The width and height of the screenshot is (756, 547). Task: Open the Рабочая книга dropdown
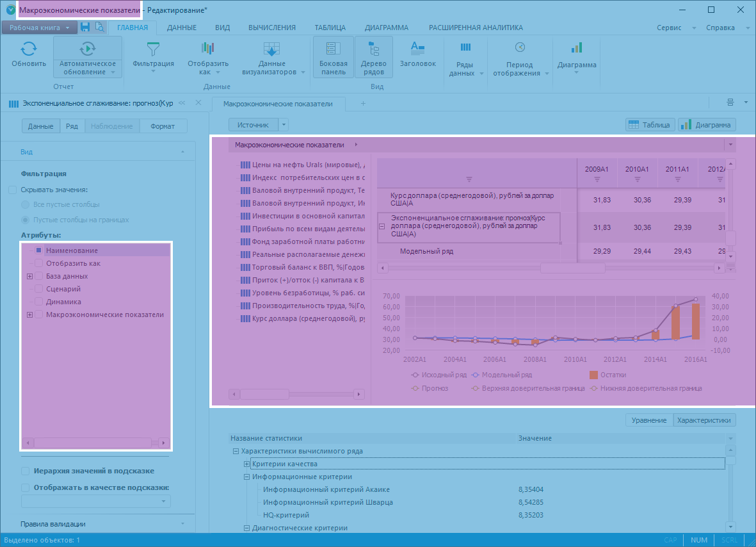click(x=39, y=28)
